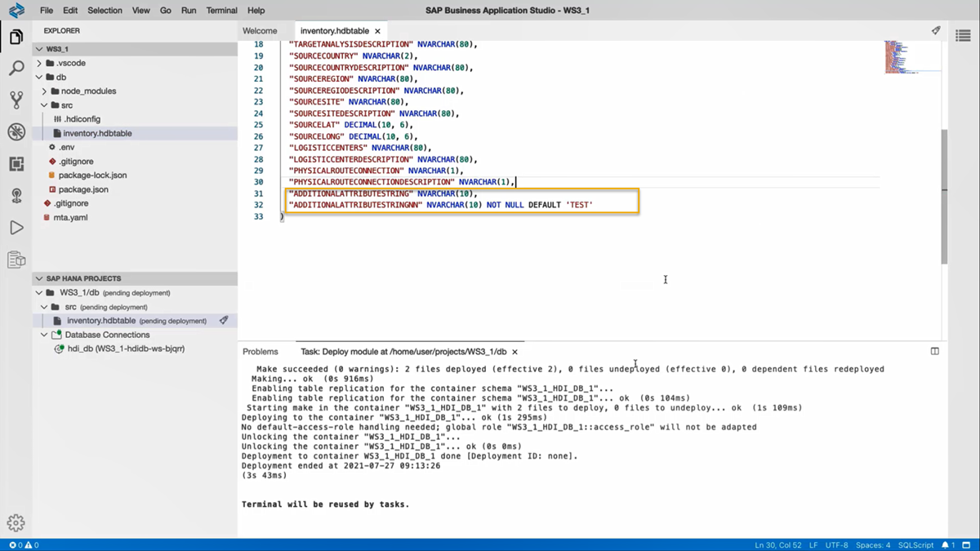Click "SOURCECOUNTRY" text on line 19
980x551 pixels.
click(323, 56)
